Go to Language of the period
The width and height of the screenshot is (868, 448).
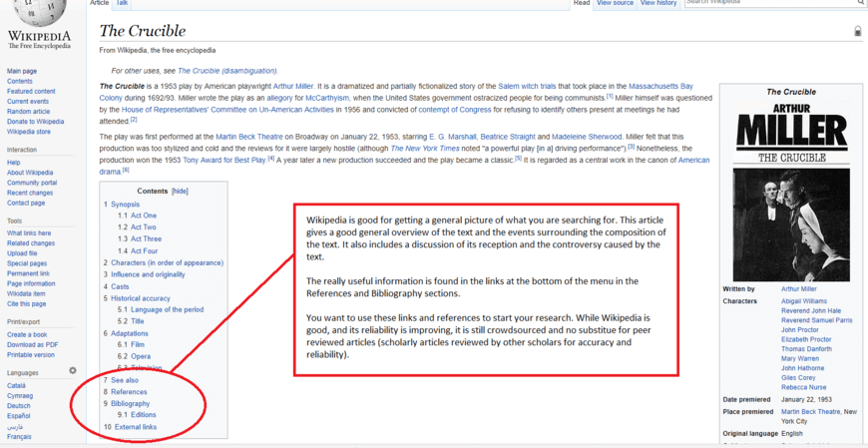pyautogui.click(x=168, y=309)
